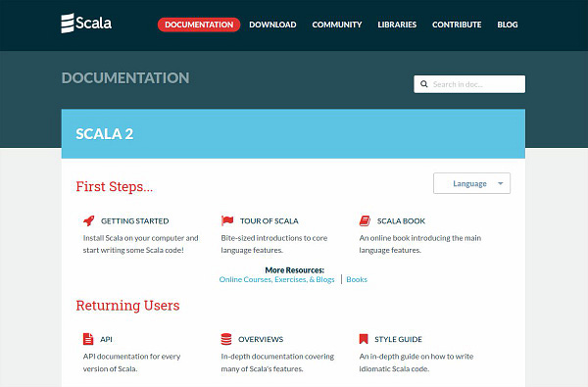Click the Style Guide bookmark icon
The width and height of the screenshot is (588, 387).
point(364,339)
